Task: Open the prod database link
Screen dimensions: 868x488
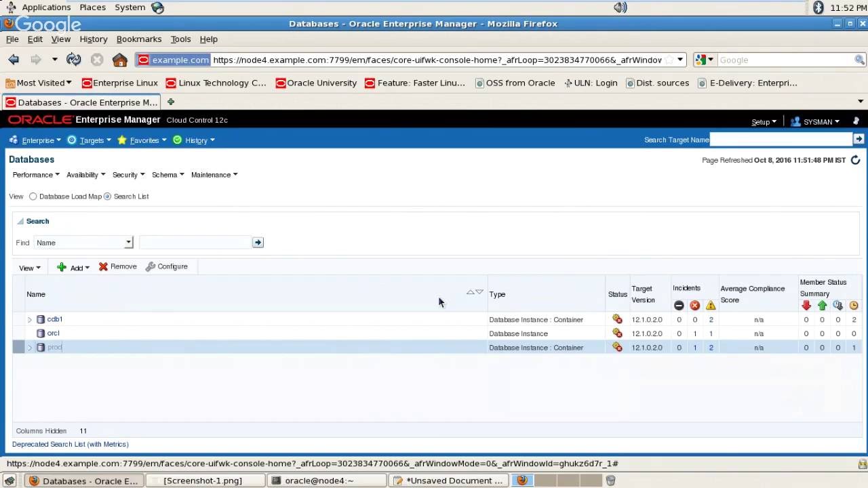Action: 54,347
